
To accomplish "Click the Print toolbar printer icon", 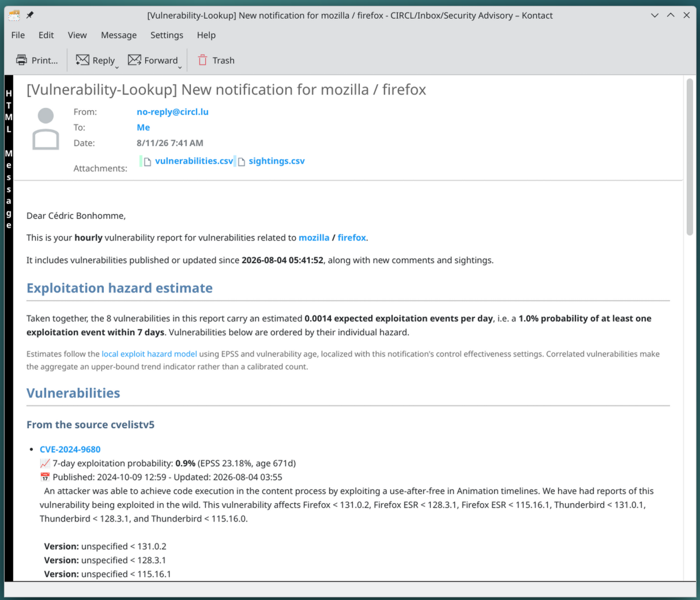I will [21, 60].
